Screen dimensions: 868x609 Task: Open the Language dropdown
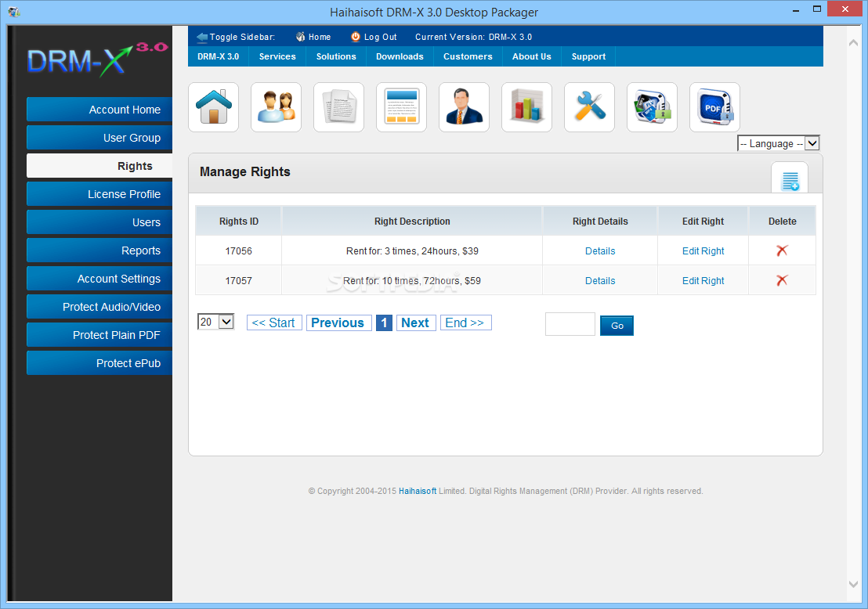click(779, 143)
